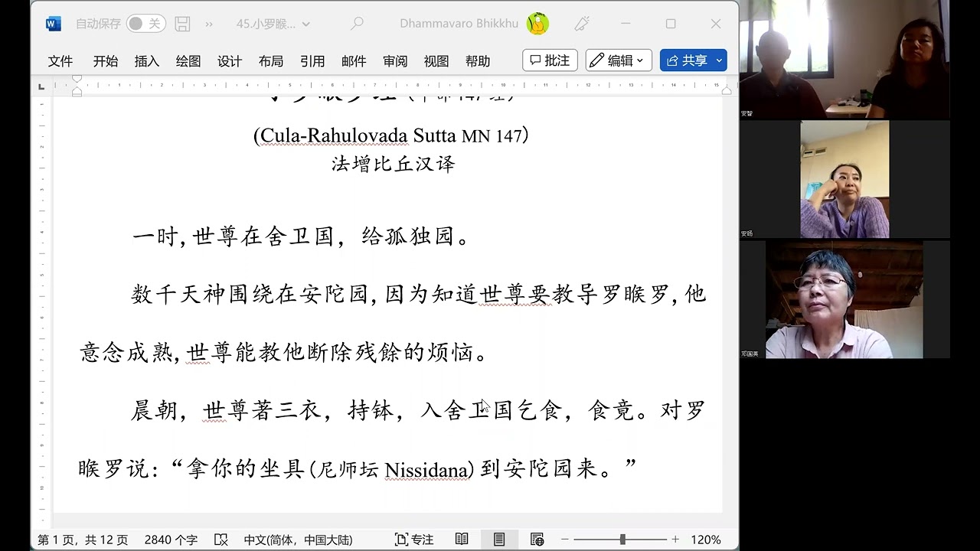Click the zoom out minus button

coord(565,540)
